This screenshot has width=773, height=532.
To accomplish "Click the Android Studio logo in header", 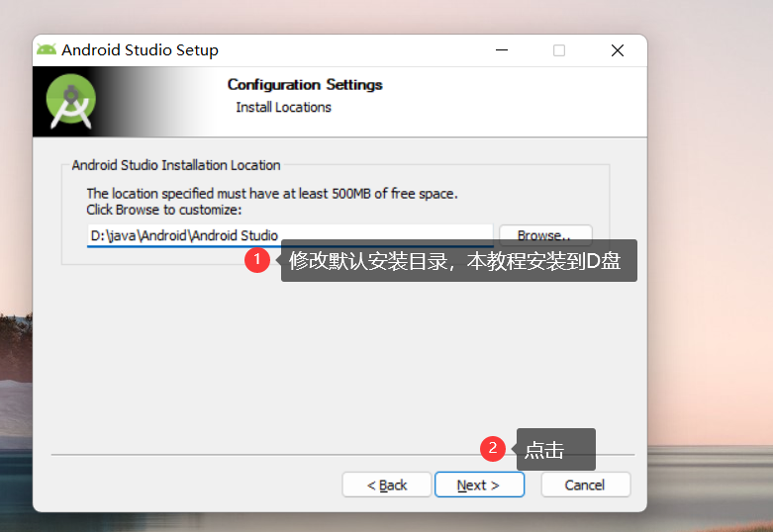I will coord(71,102).
